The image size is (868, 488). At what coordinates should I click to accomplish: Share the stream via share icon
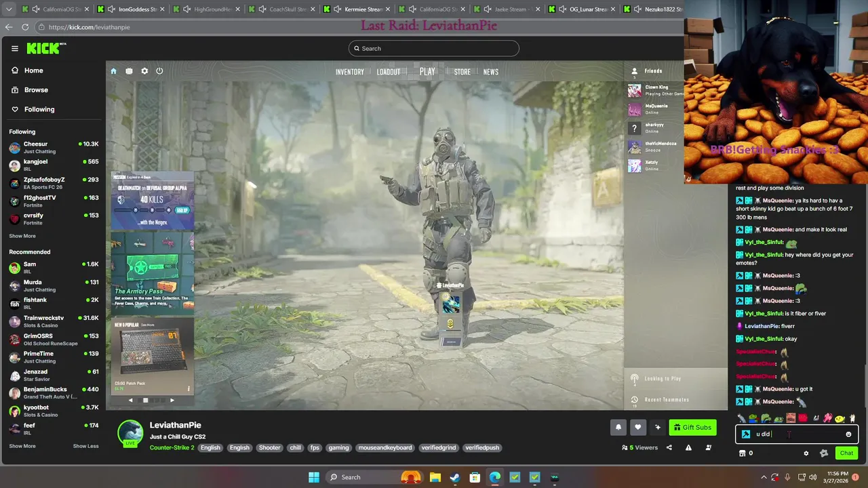pyautogui.click(x=669, y=447)
